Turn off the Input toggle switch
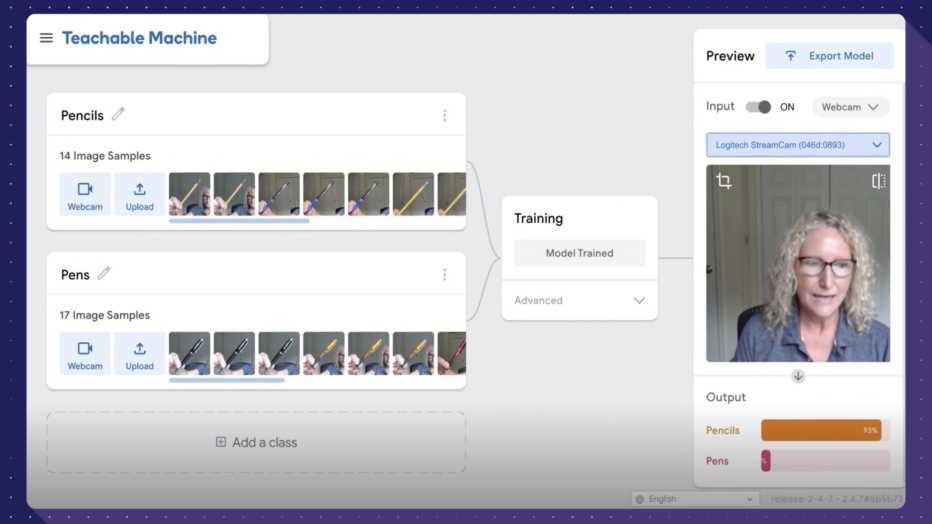 [x=758, y=107]
